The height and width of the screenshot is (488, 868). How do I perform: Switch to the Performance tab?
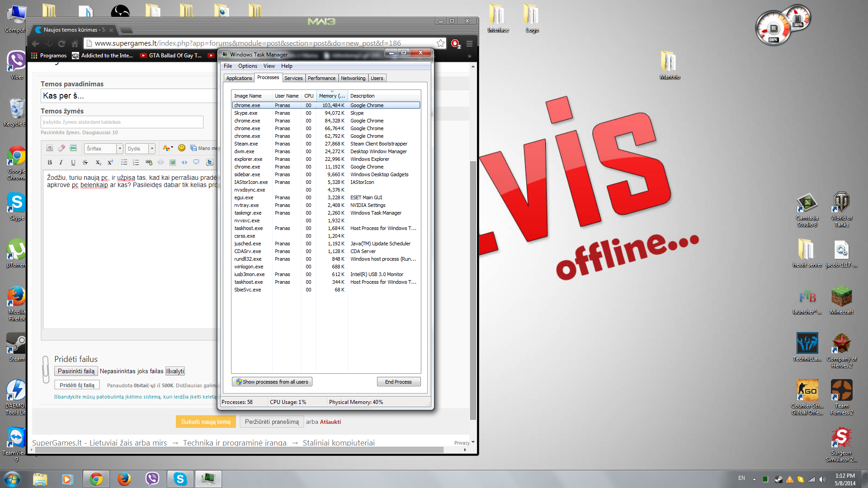(321, 78)
